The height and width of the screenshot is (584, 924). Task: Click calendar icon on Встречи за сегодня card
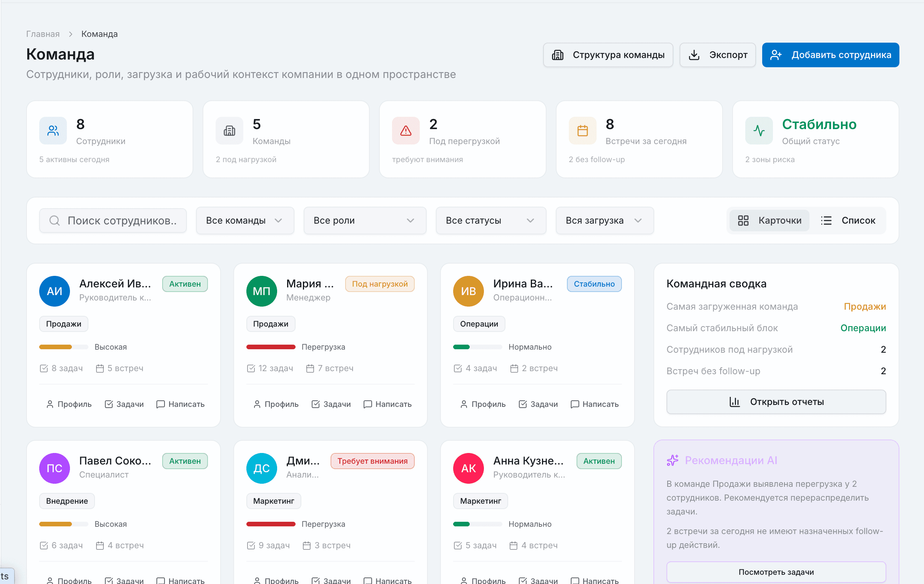coord(582,130)
